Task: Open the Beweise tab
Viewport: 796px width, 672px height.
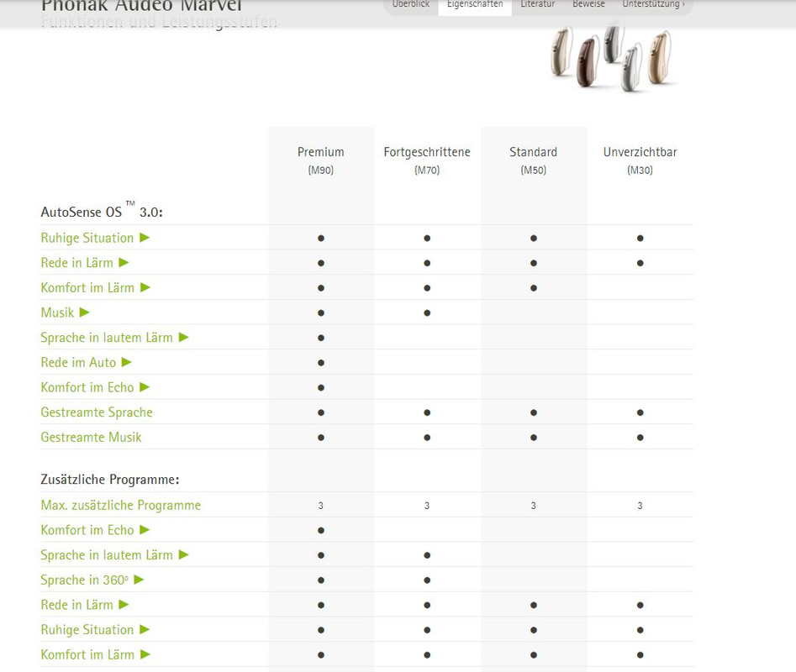Action: [588, 4]
